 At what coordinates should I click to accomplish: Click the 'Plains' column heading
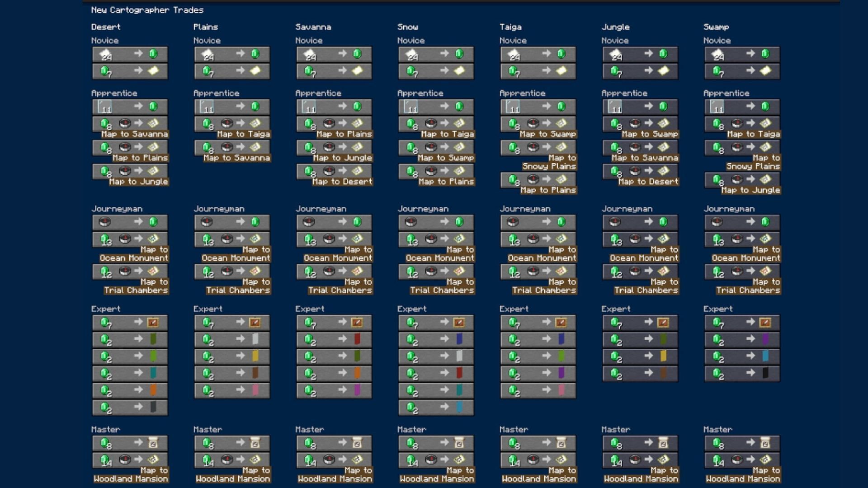pos(206,27)
